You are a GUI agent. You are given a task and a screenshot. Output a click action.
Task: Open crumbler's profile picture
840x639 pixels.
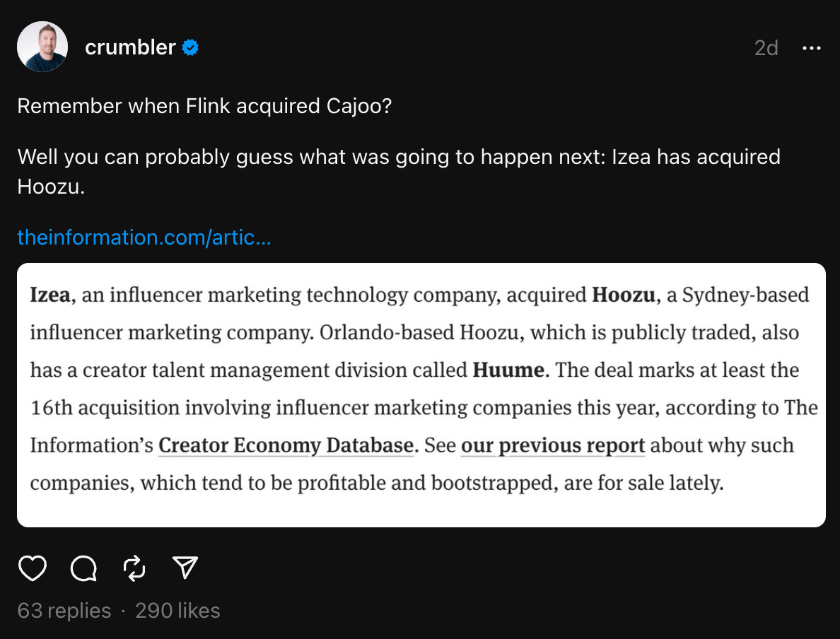pos(42,47)
